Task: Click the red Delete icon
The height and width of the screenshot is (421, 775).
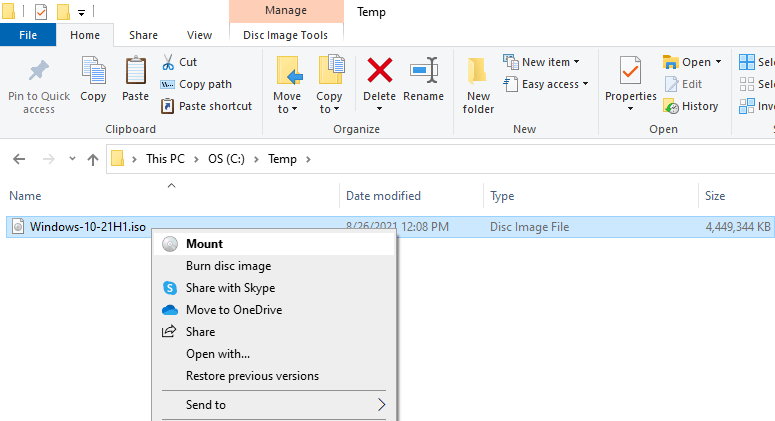Action: point(380,70)
